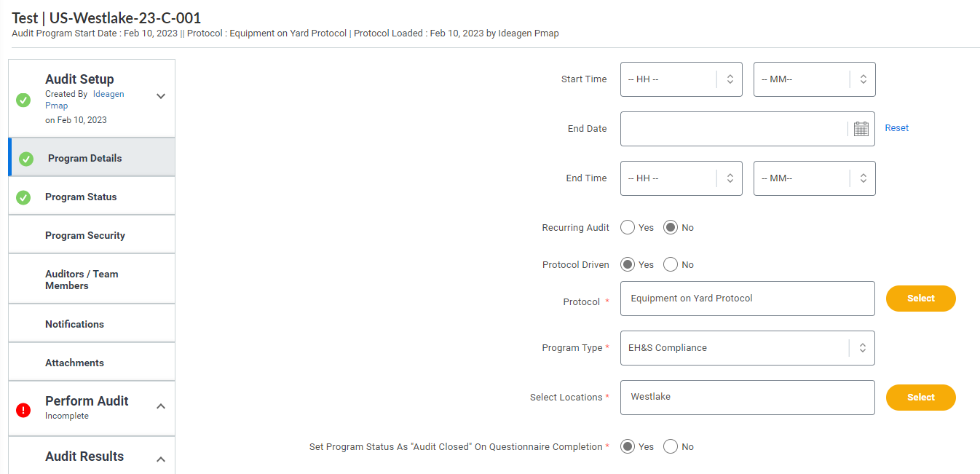The width and height of the screenshot is (980, 474).
Task: Click the green checkmark beside Audit Setup
Action: coord(23,100)
